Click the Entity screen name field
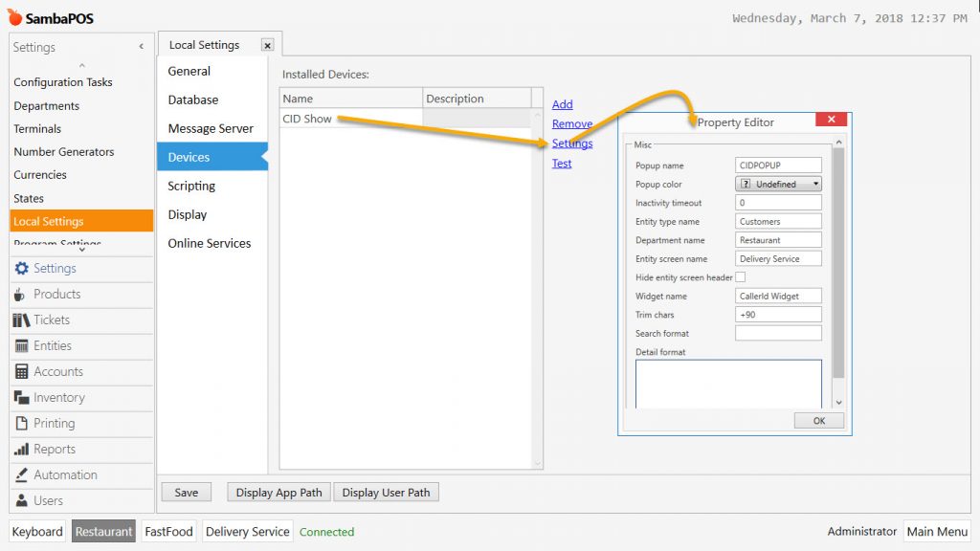 pos(778,258)
